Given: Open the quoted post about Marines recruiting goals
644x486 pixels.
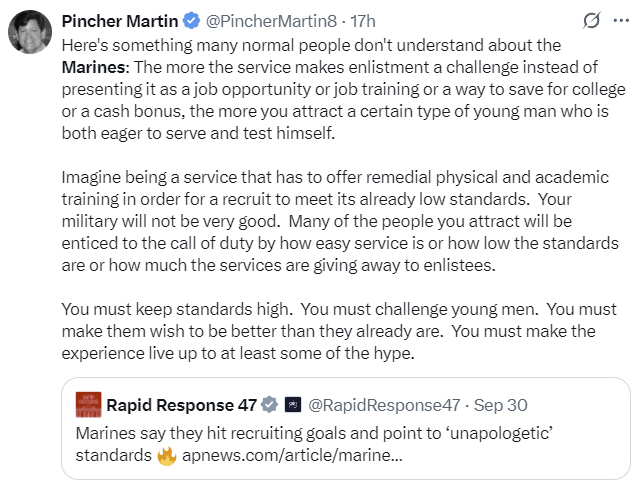Looking at the screenshot, I should click(340, 434).
